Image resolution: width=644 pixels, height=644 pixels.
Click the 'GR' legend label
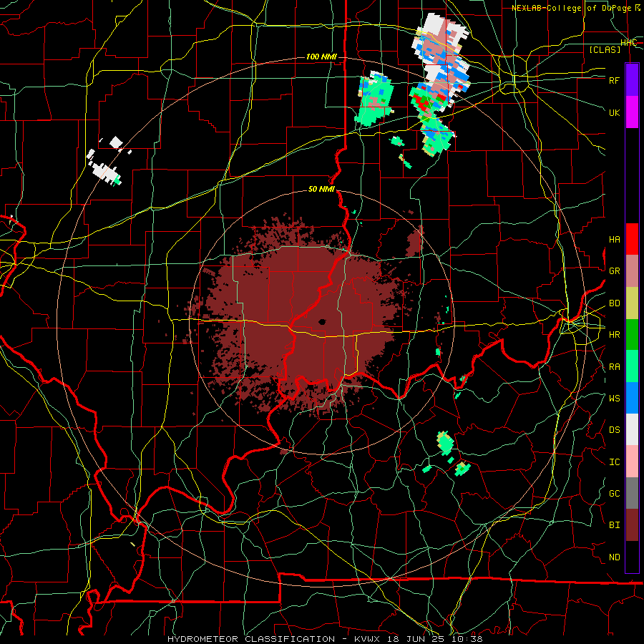click(614, 271)
